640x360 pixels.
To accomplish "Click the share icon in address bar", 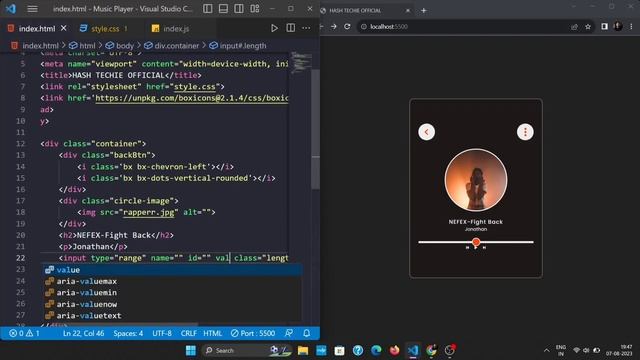I will coord(574,27).
